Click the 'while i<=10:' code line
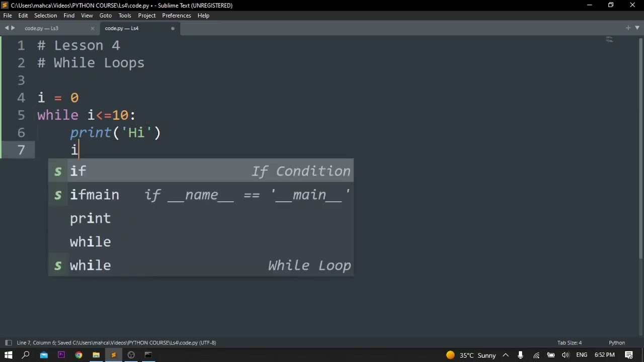Viewport: 644px width, 362px height. click(x=86, y=115)
